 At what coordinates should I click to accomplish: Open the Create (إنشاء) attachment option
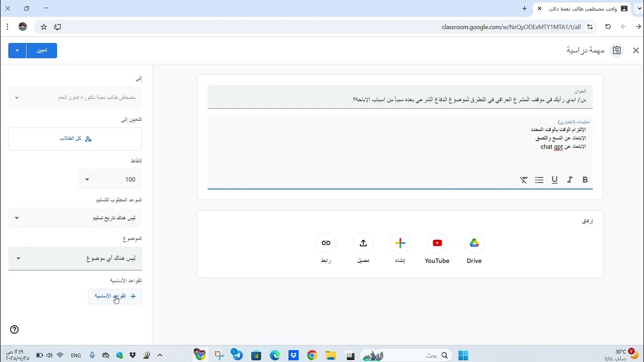coord(400,243)
